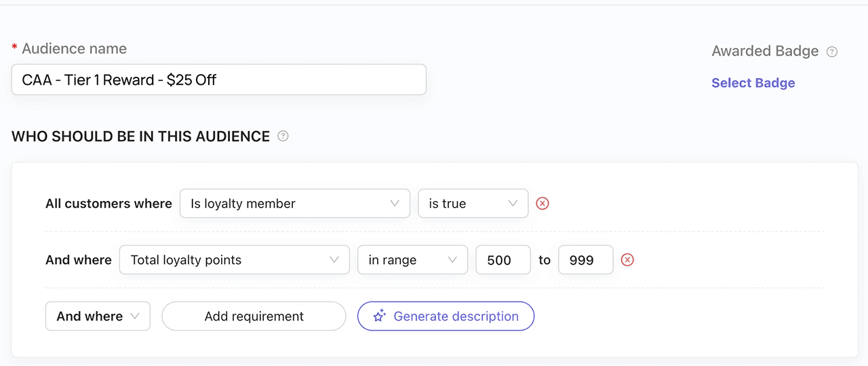Remove the Total loyalty points condition
The image size is (868, 366).
[x=627, y=259]
